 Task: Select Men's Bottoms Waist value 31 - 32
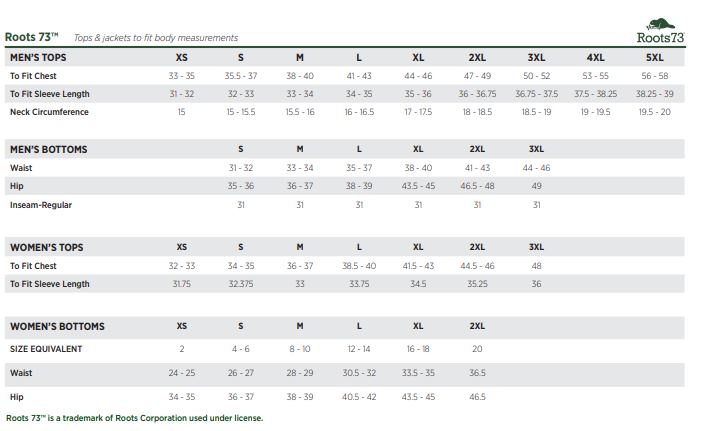[x=241, y=168]
